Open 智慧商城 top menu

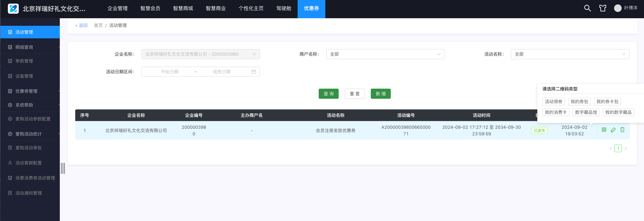(183, 8)
